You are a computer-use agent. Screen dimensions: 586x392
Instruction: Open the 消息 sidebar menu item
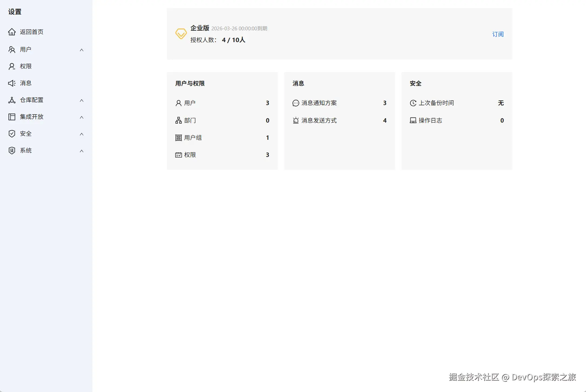(x=46, y=83)
